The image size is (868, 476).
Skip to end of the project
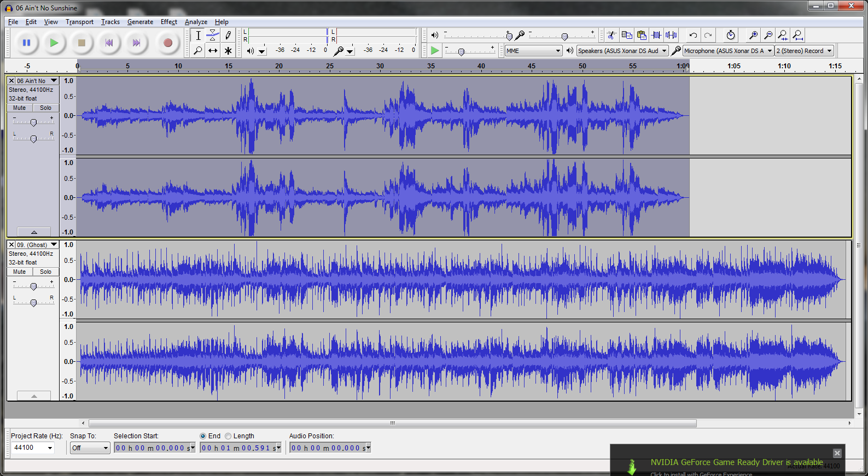tap(137, 43)
